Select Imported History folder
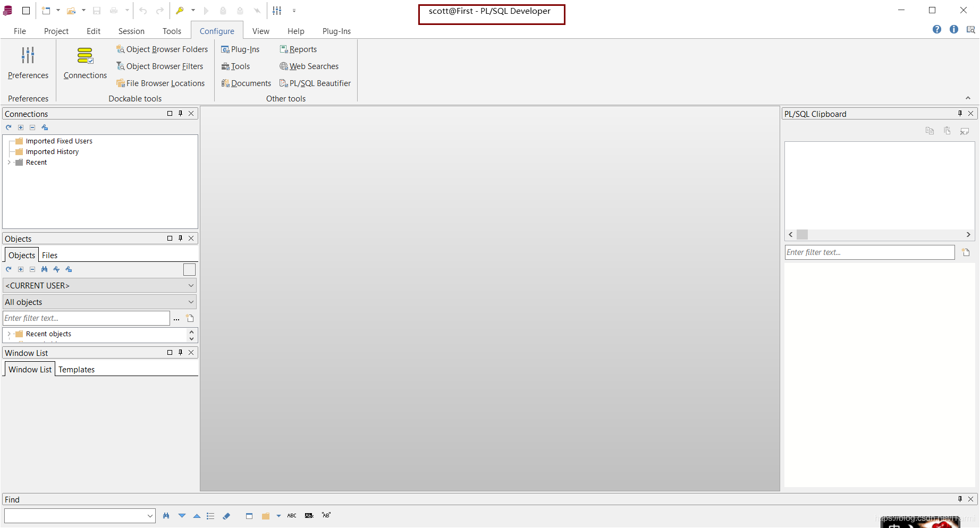 52,152
